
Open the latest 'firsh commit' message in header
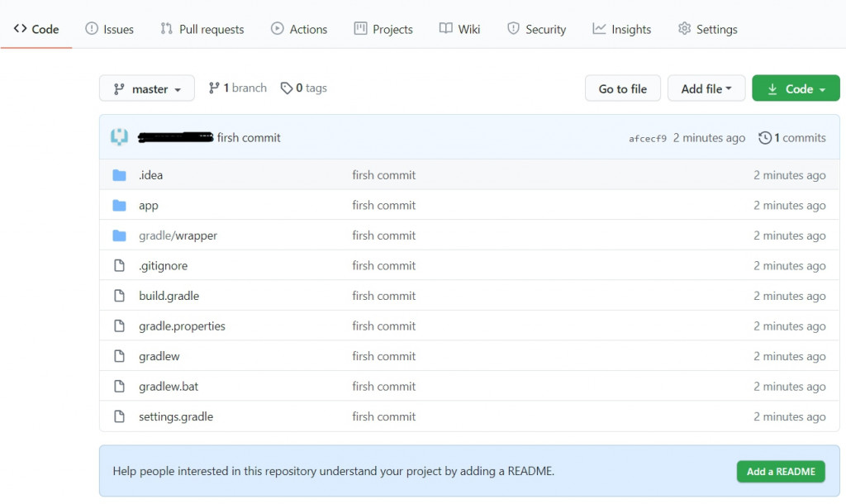[x=249, y=138]
